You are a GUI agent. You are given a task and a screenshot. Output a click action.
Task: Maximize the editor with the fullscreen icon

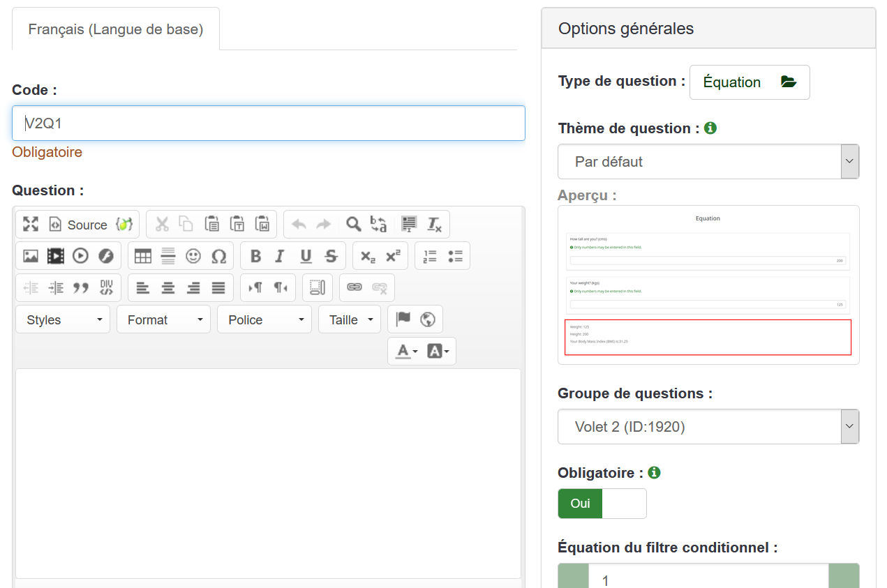click(31, 225)
